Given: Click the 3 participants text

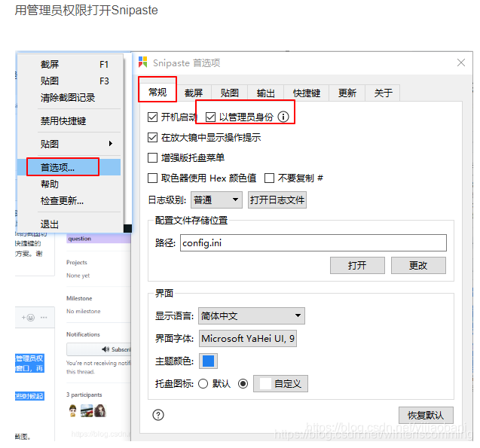Looking at the screenshot, I should (x=84, y=395).
